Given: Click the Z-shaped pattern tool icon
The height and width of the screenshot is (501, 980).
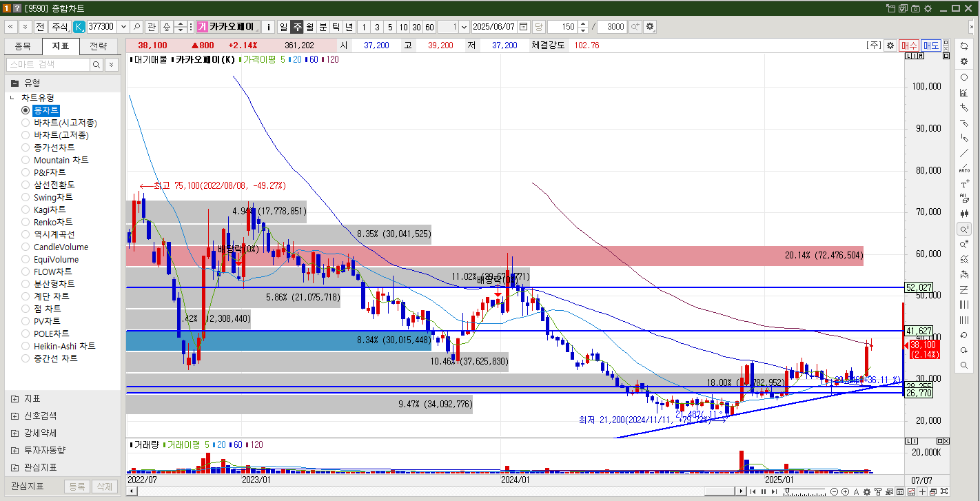Looking at the screenshot, I should (x=964, y=289).
